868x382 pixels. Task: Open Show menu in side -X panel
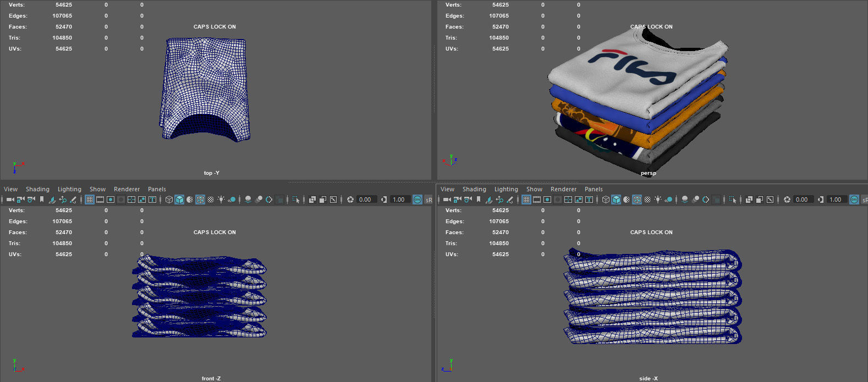(534, 189)
